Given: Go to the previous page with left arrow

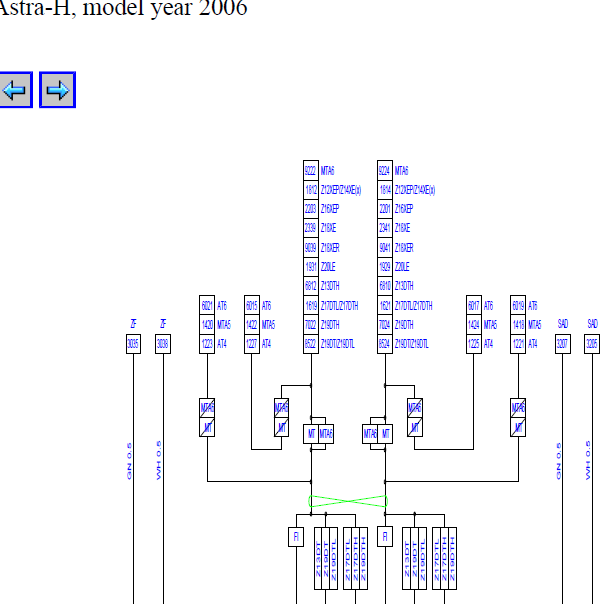Looking at the screenshot, I should (x=15, y=90).
